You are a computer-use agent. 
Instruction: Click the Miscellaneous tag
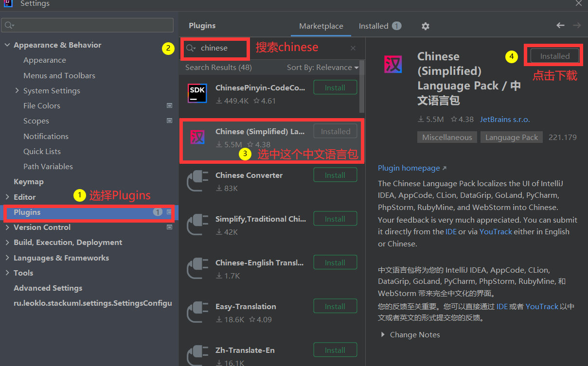pyautogui.click(x=447, y=137)
